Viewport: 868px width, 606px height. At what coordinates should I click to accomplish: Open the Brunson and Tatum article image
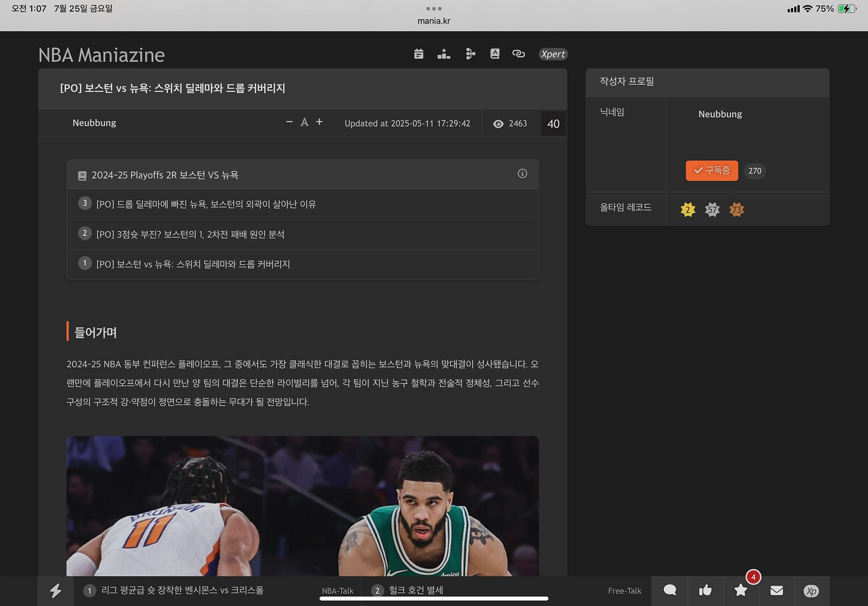[302, 505]
